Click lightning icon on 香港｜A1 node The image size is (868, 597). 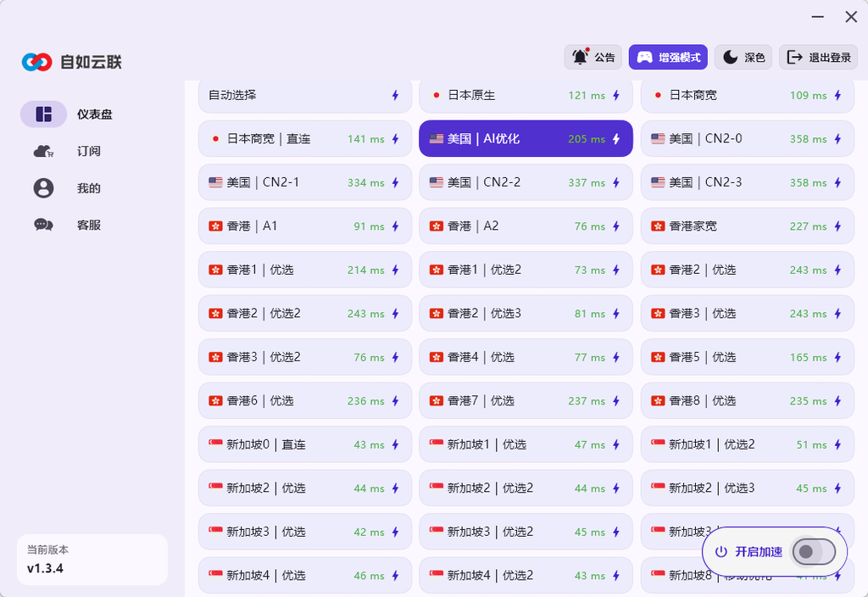pos(395,226)
